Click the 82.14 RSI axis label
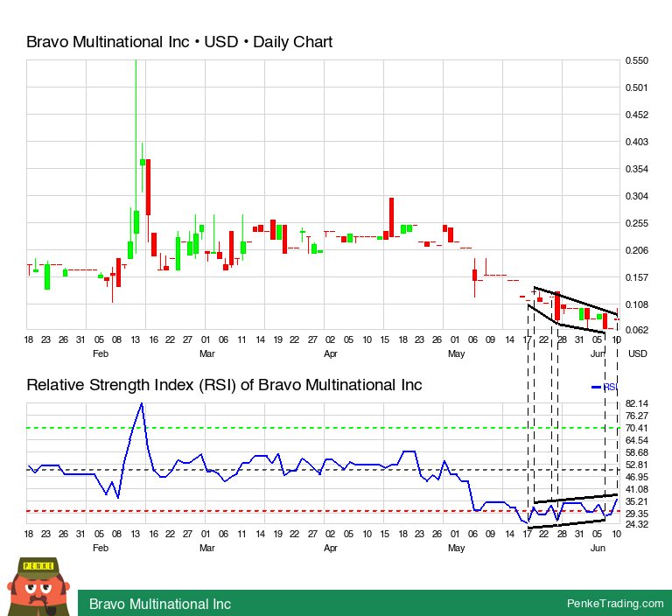672x616 pixels. click(637, 403)
